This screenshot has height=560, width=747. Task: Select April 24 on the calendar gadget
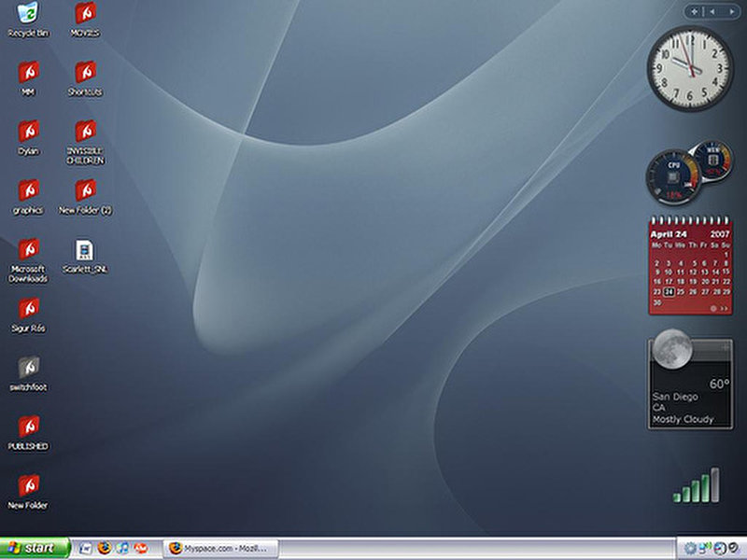669,292
